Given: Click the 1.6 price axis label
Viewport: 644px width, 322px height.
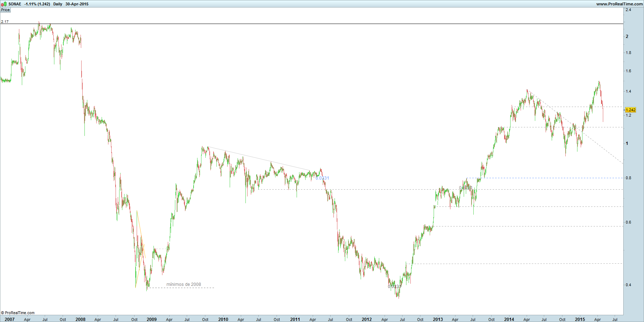Looking at the screenshot, I should click(628, 71).
